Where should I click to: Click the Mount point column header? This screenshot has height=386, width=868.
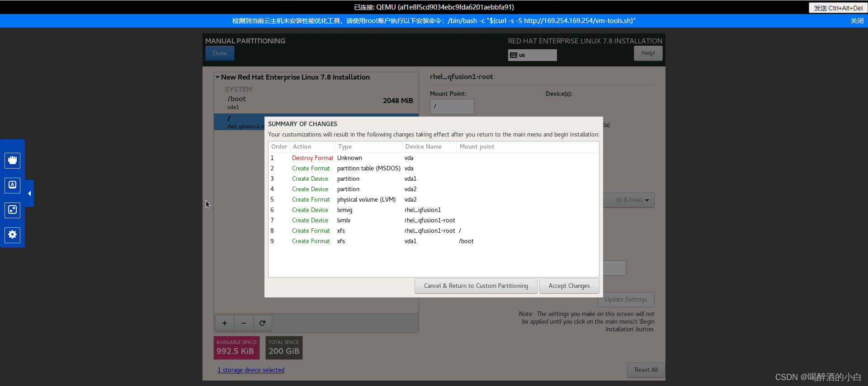[x=528, y=147]
